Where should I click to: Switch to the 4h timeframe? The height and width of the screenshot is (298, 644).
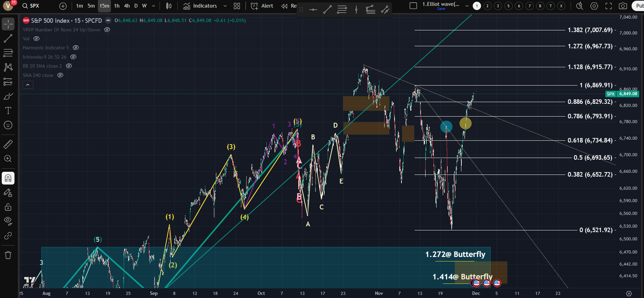(127, 6)
